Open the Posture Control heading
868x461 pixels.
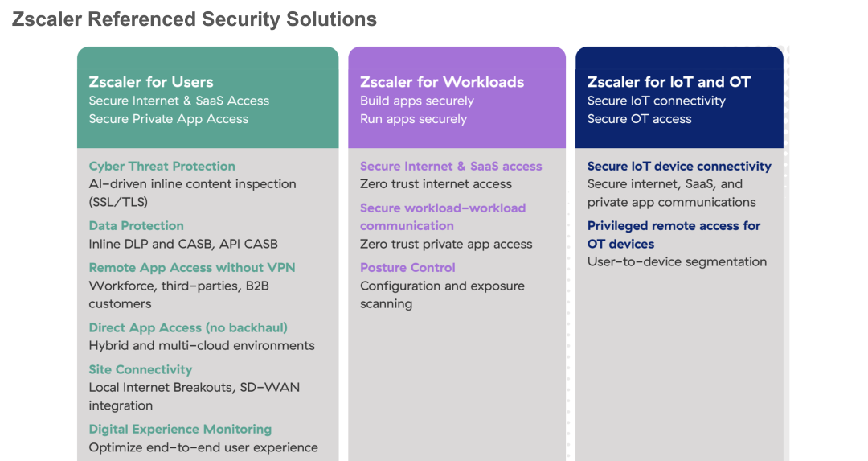[407, 268]
